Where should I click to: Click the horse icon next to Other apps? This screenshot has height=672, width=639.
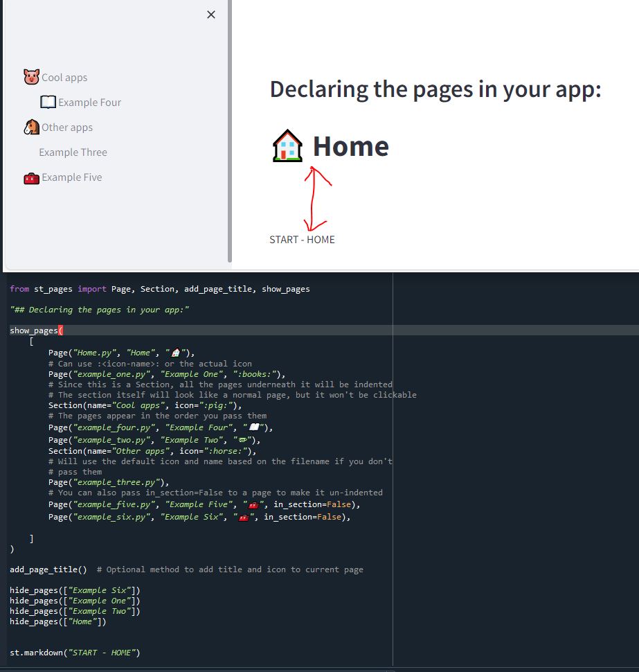(x=30, y=127)
